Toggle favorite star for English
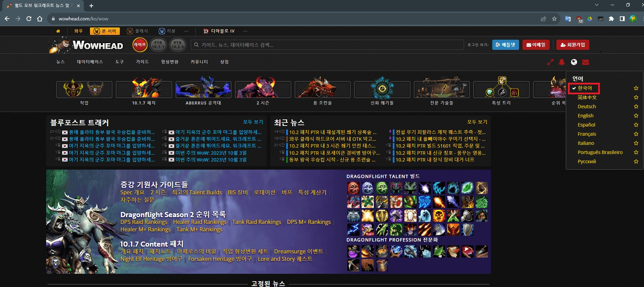Image resolution: width=644 pixels, height=287 pixels. (636, 116)
